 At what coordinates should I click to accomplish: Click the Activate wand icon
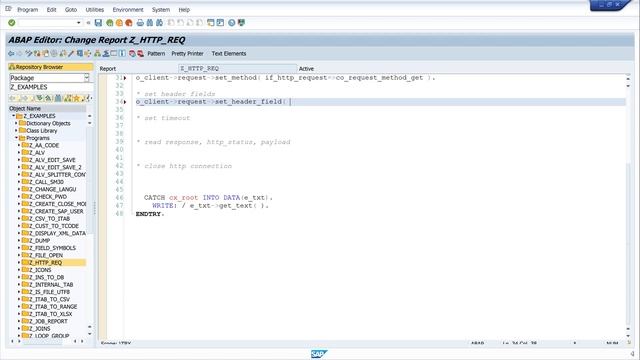[71, 53]
